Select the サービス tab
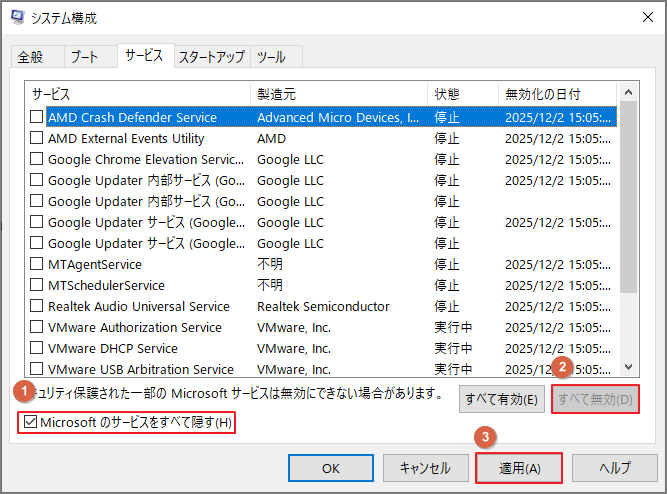The height and width of the screenshot is (494, 667). (x=144, y=55)
